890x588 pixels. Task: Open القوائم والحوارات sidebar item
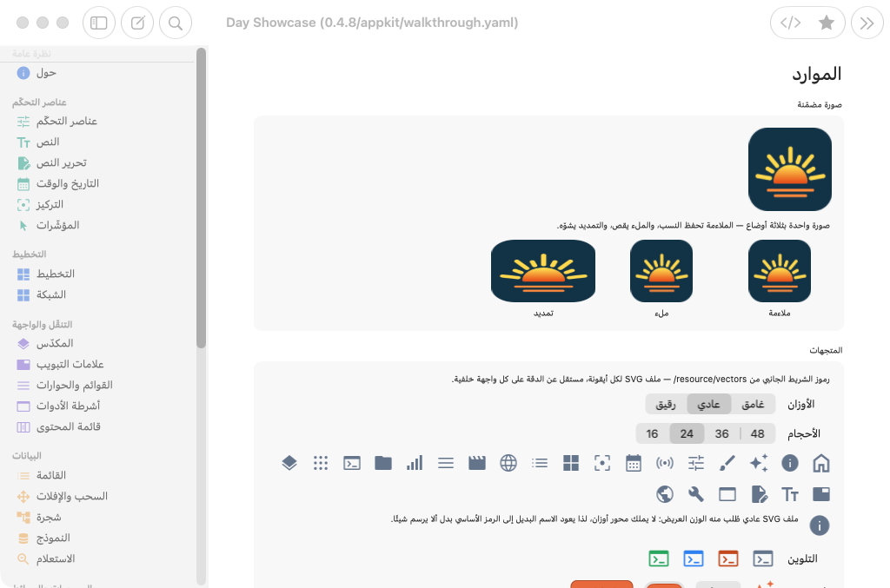97,385
